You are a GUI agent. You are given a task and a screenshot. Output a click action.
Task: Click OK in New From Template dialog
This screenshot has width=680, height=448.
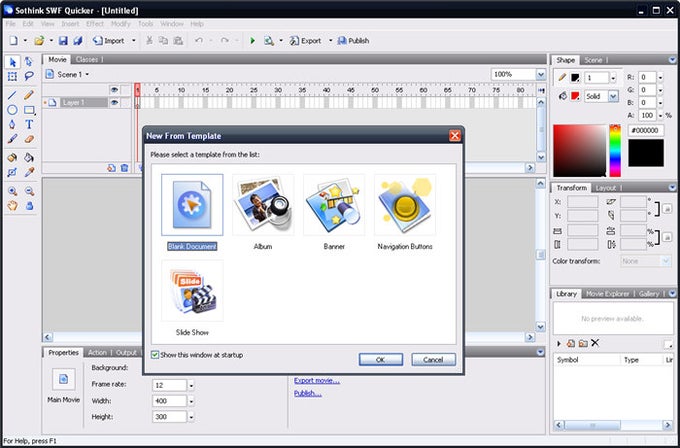coord(381,360)
